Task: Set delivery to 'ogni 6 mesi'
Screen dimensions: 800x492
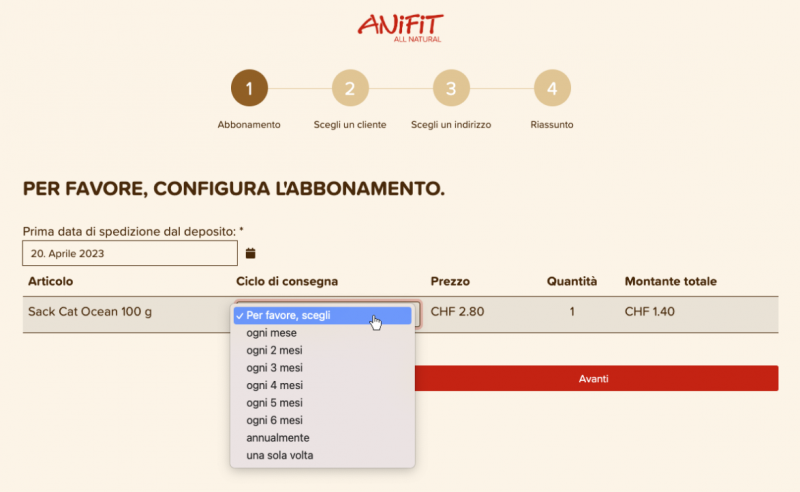Action: pyautogui.click(x=274, y=420)
